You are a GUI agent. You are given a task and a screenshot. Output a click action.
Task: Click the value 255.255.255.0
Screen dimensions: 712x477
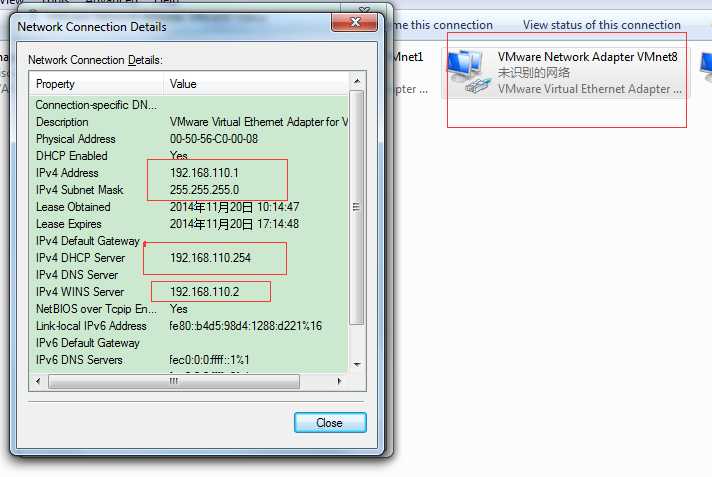click(204, 190)
